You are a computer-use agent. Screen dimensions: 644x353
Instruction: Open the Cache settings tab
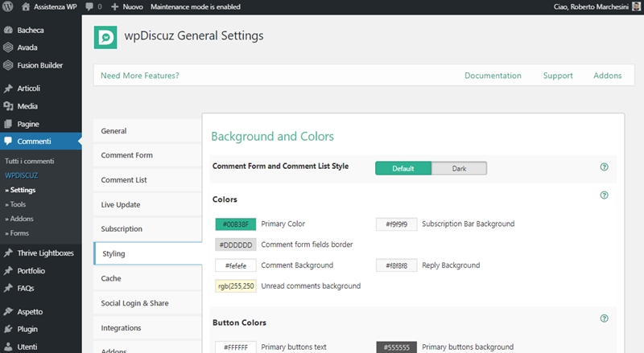coord(147,278)
